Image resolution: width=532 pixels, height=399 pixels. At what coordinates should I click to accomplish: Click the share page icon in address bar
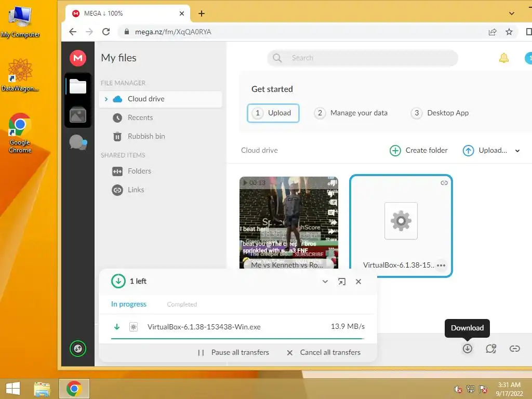click(x=493, y=32)
